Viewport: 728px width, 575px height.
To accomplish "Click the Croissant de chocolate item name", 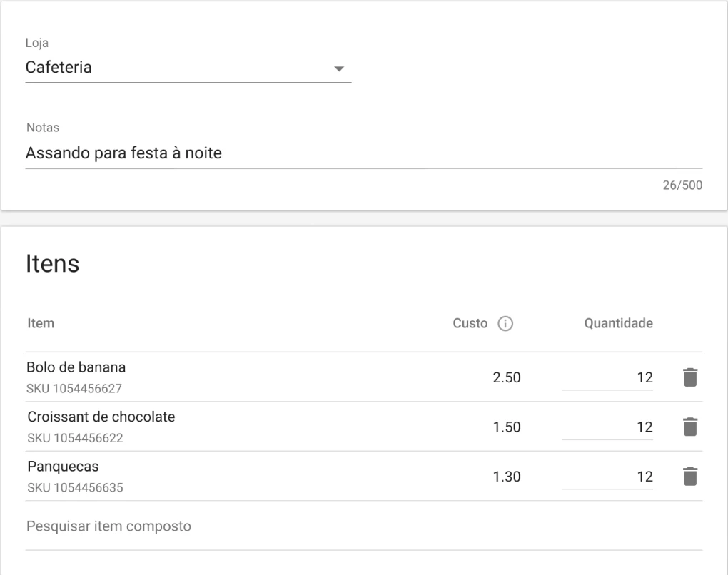I will [x=101, y=417].
